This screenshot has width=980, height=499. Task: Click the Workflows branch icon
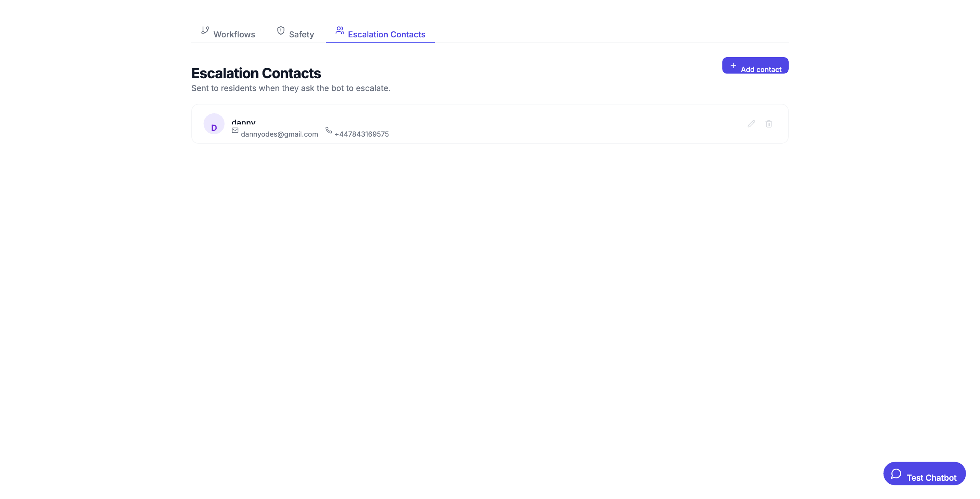[205, 30]
